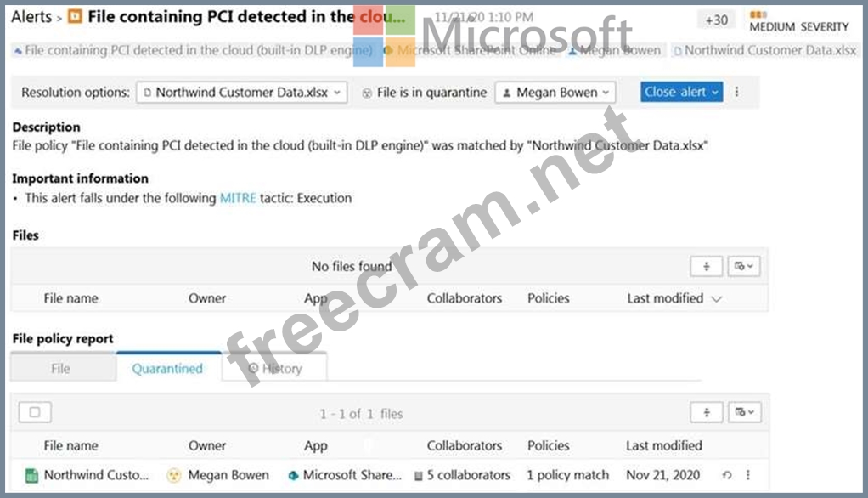Open the three-dot menu on quarantined file row

pos(748,475)
